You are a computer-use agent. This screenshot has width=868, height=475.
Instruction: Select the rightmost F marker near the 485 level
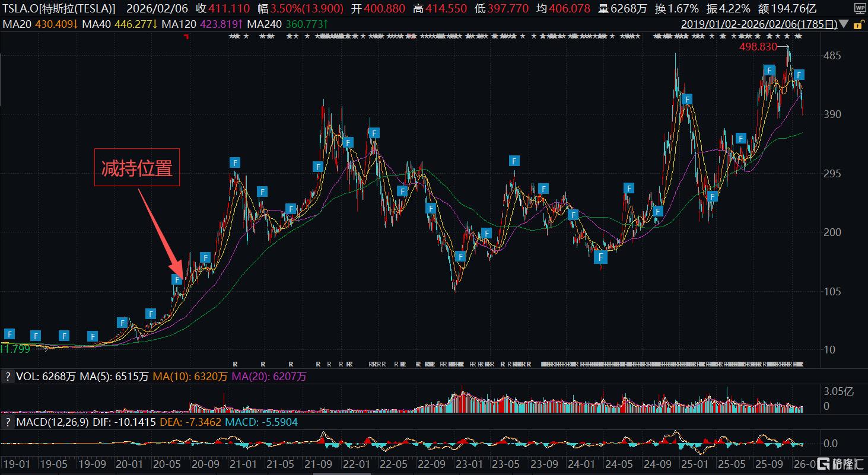(799, 75)
